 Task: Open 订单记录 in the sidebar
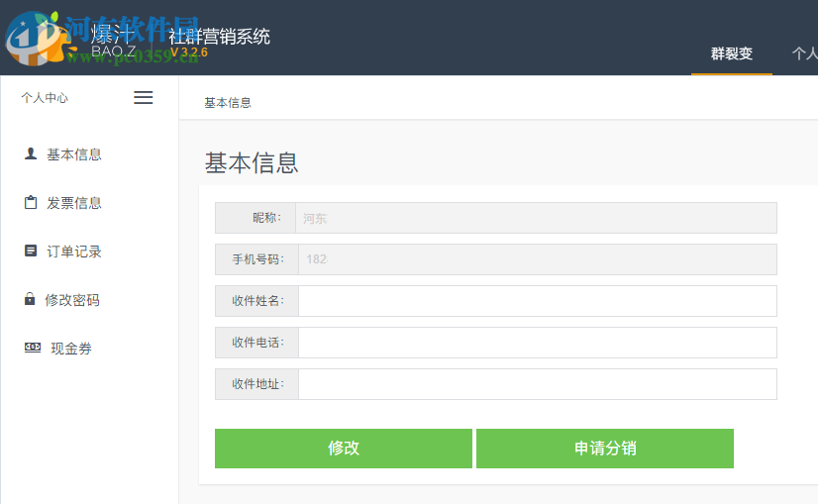tap(73, 252)
